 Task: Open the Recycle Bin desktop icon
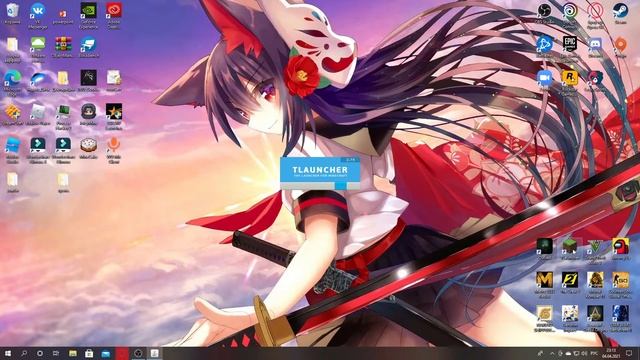pyautogui.click(x=12, y=11)
